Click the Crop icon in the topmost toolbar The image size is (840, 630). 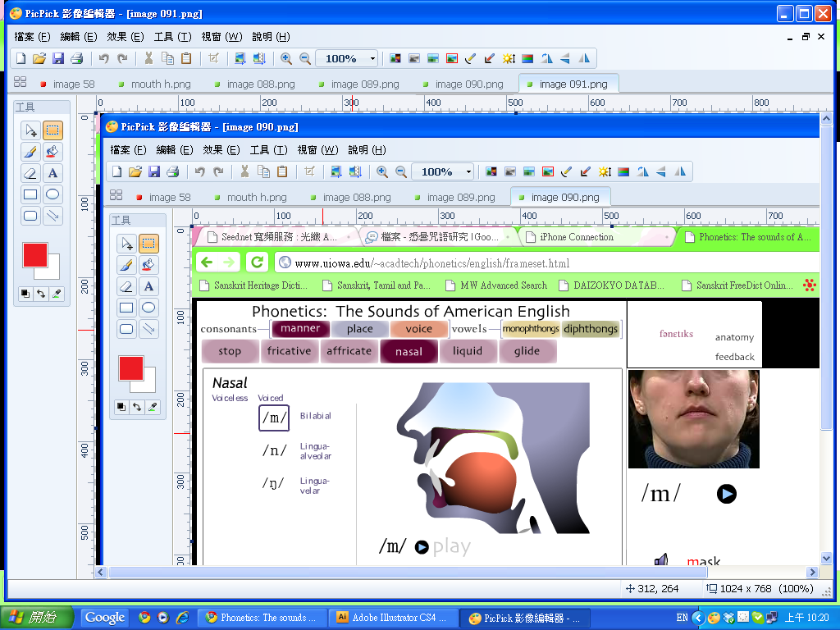[x=213, y=58]
